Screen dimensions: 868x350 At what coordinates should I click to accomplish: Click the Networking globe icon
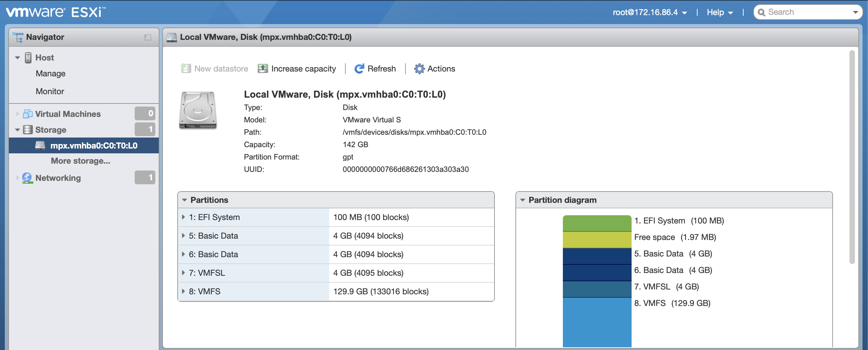click(x=27, y=178)
